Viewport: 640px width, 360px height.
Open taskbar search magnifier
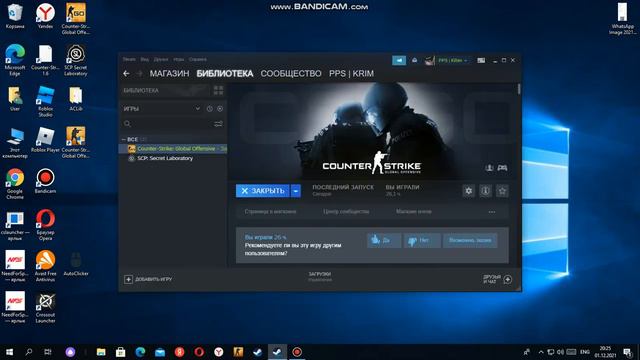[29, 352]
